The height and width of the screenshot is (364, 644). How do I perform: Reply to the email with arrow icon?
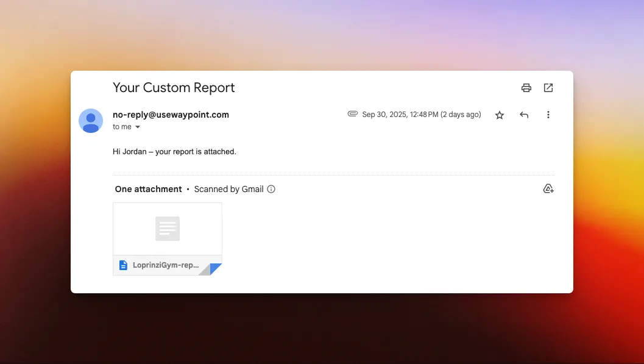pos(524,115)
